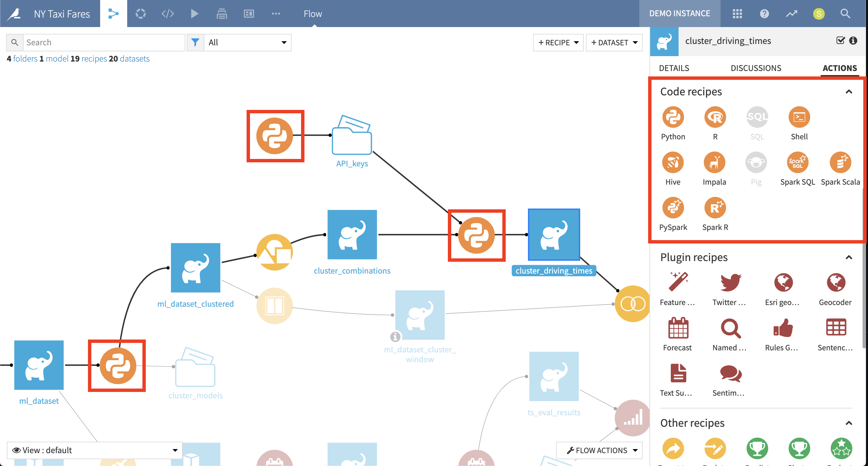Screen dimensions: 868x466
Task: Open the + RECIPE dropdown
Action: pos(558,42)
